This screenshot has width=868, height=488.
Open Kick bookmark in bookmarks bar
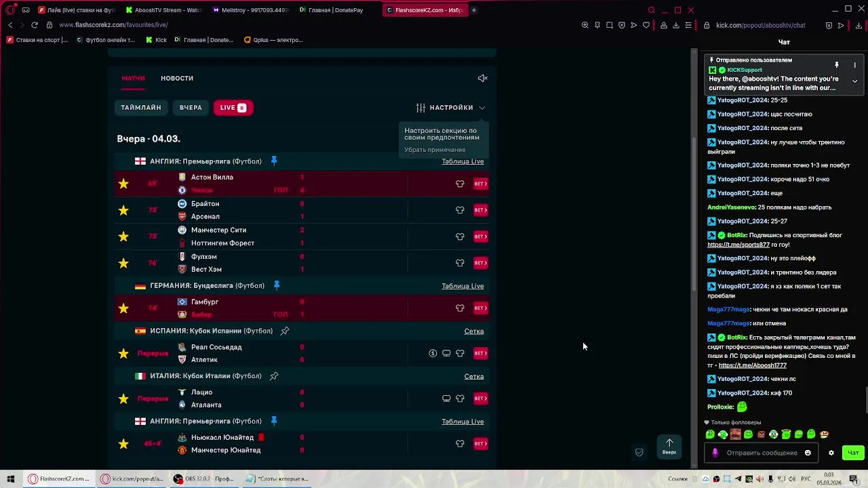pos(157,40)
